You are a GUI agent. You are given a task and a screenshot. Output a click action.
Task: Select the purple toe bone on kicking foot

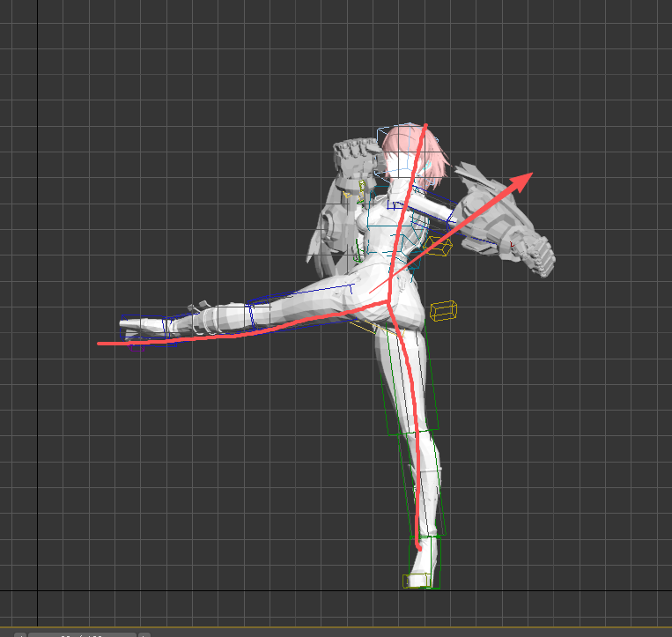coord(137,339)
